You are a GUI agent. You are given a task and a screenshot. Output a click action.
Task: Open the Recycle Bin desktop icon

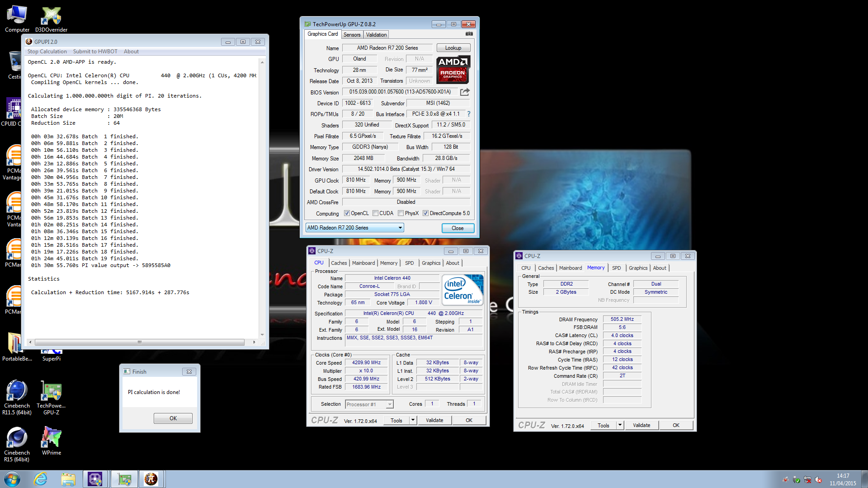14,65
